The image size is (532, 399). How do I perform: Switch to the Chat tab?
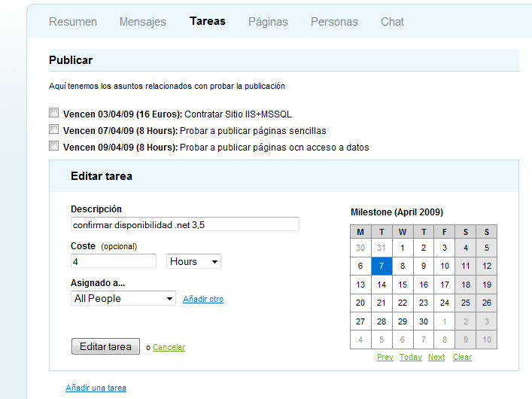tap(392, 22)
